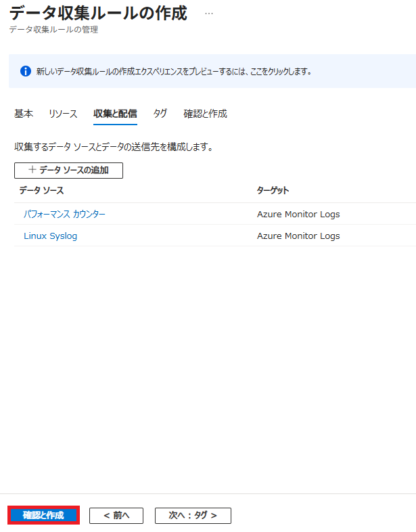Switch to the リソース tab
The height and width of the screenshot is (532, 416).
click(63, 114)
